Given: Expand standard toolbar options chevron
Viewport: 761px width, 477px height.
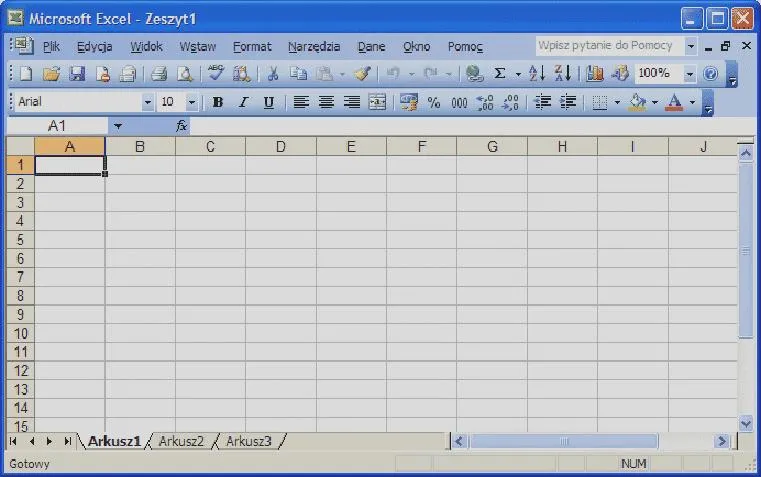Looking at the screenshot, I should click(x=732, y=74).
